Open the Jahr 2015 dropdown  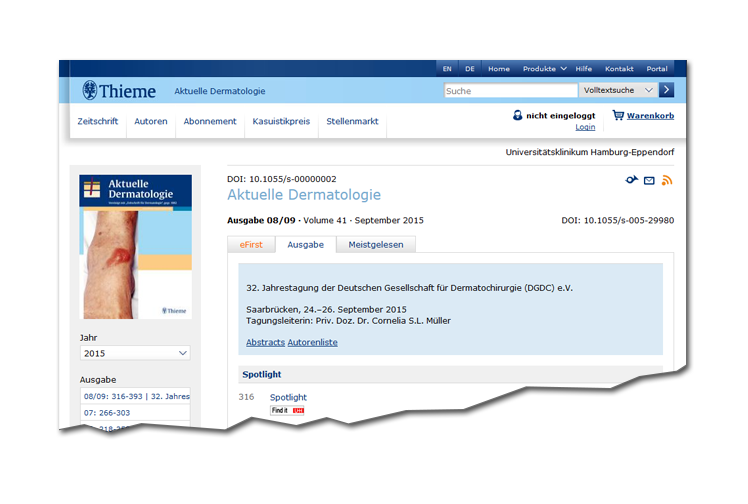click(135, 353)
